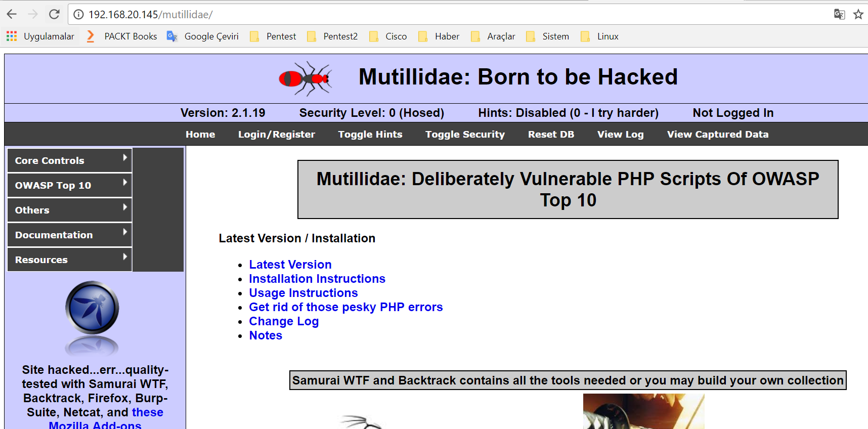This screenshot has height=429, width=868.
Task: Expand the OWASP Top 10 menu
Action: click(x=70, y=185)
